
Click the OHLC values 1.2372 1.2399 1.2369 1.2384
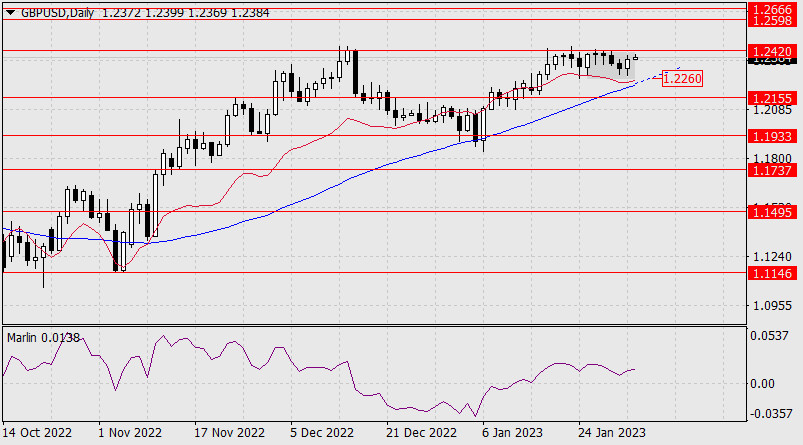tap(185, 13)
